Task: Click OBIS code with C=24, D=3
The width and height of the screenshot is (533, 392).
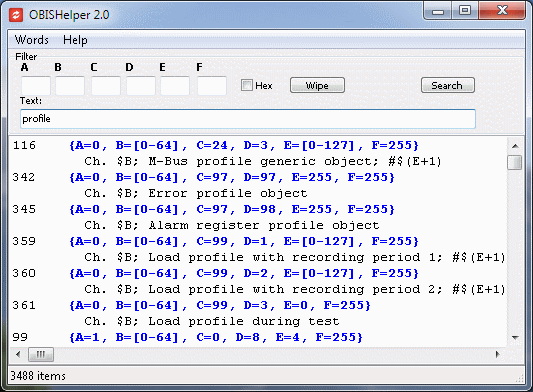Action: 244,146
